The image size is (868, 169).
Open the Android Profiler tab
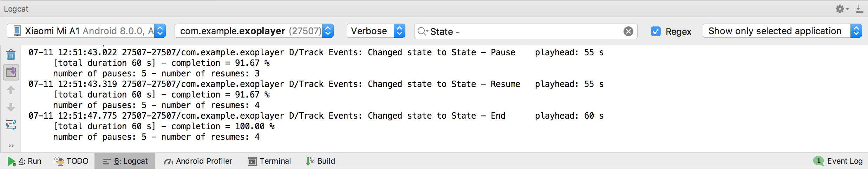[198, 161]
